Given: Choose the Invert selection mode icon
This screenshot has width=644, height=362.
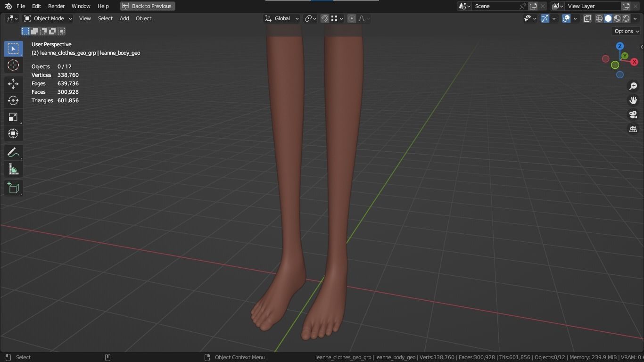Looking at the screenshot, I should [x=52, y=31].
